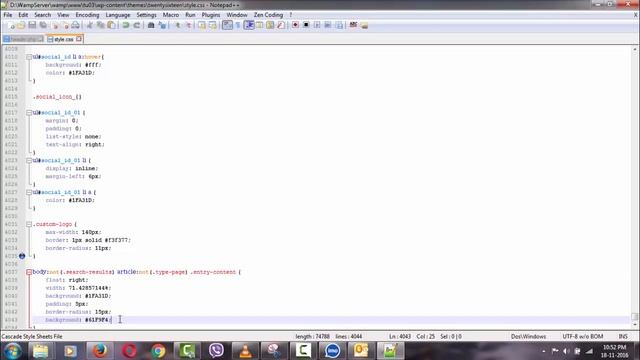Save the current recorded macro icon

tap(339, 25)
